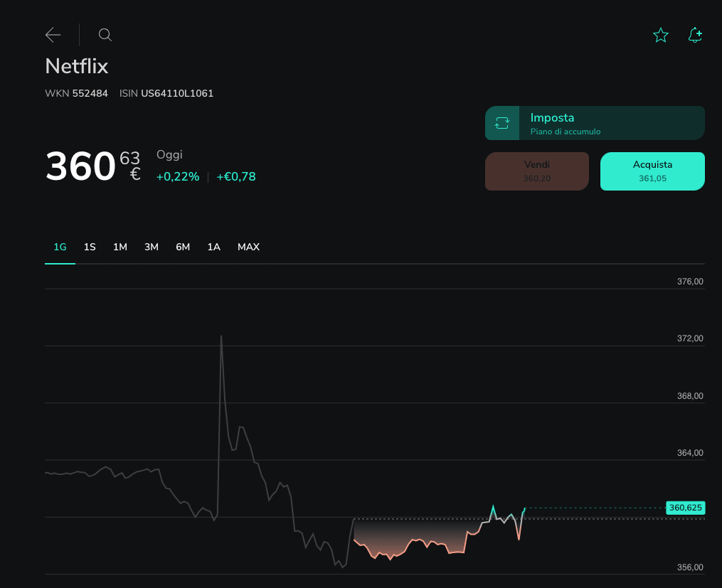Click the ISIN US64110L1061 label
Screen dimensions: 722x588
[176, 93]
